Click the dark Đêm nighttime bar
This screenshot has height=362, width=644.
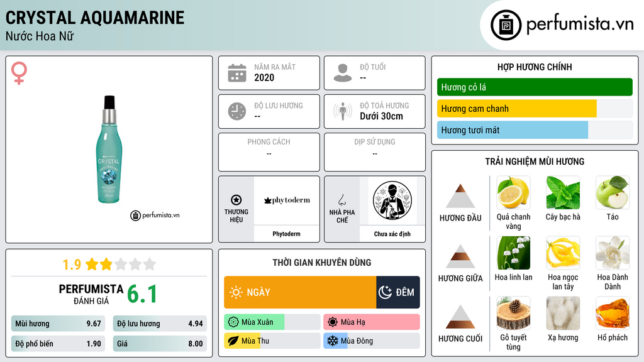[x=398, y=292]
